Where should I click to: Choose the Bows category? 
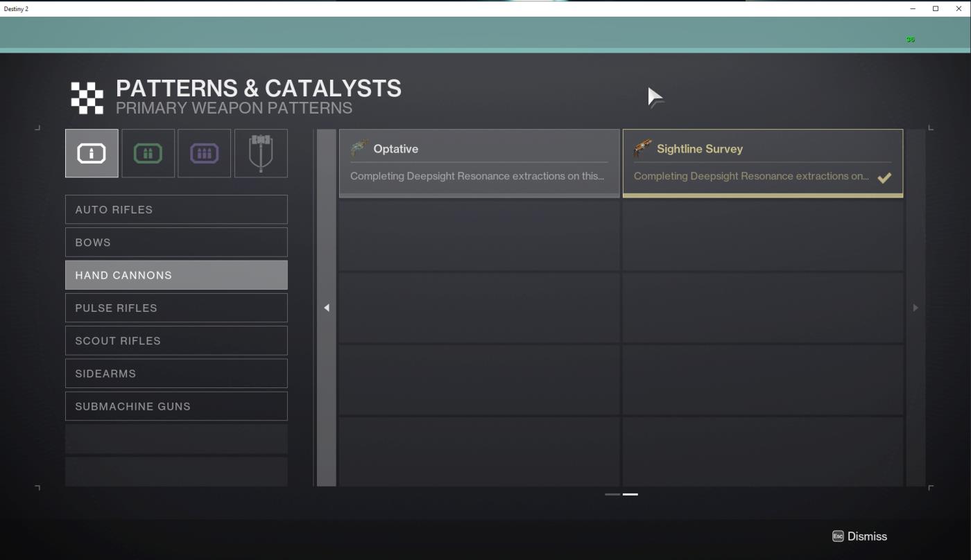(x=176, y=243)
